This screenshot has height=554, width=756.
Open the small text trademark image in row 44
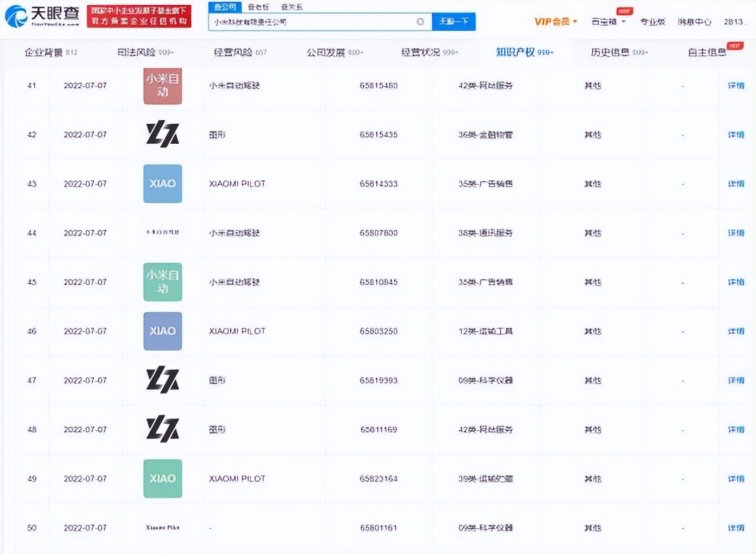pos(163,233)
